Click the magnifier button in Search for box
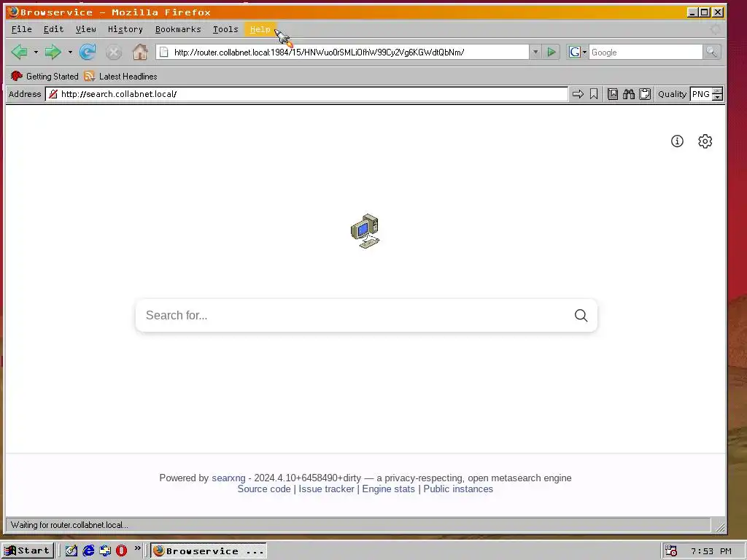 click(581, 315)
